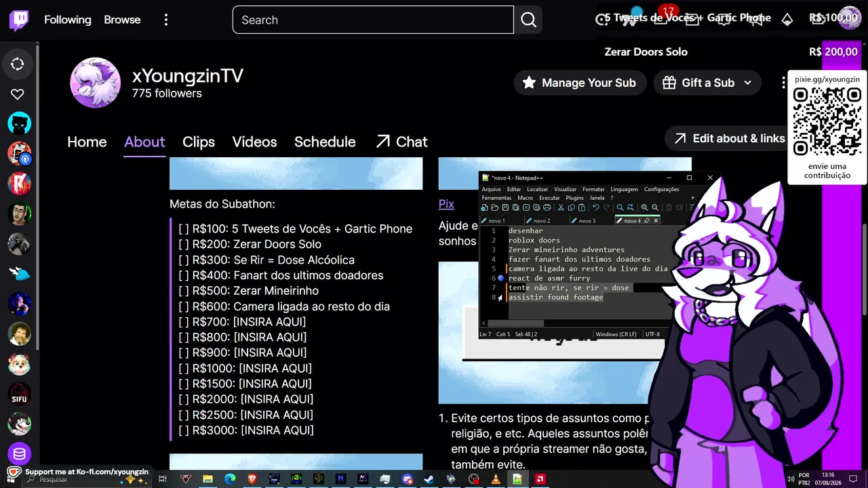Open the Editar menu in Notepad++
The width and height of the screenshot is (868, 488).
click(514, 189)
